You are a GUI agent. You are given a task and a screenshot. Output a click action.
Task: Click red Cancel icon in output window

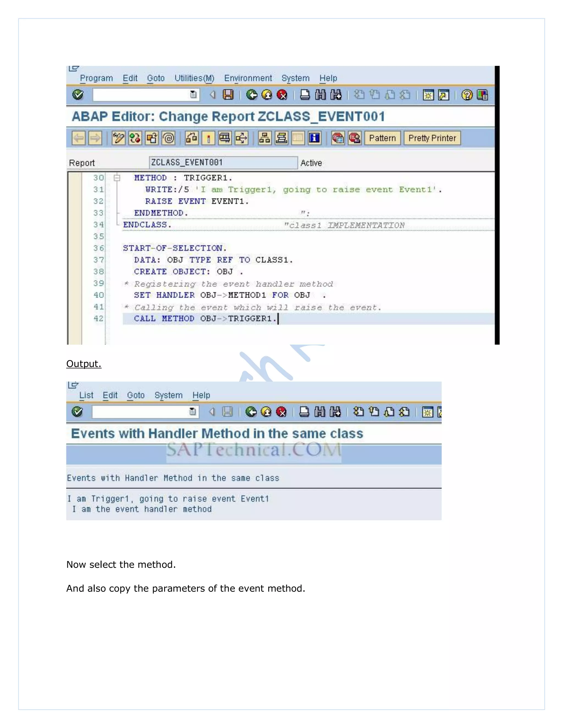281,412
